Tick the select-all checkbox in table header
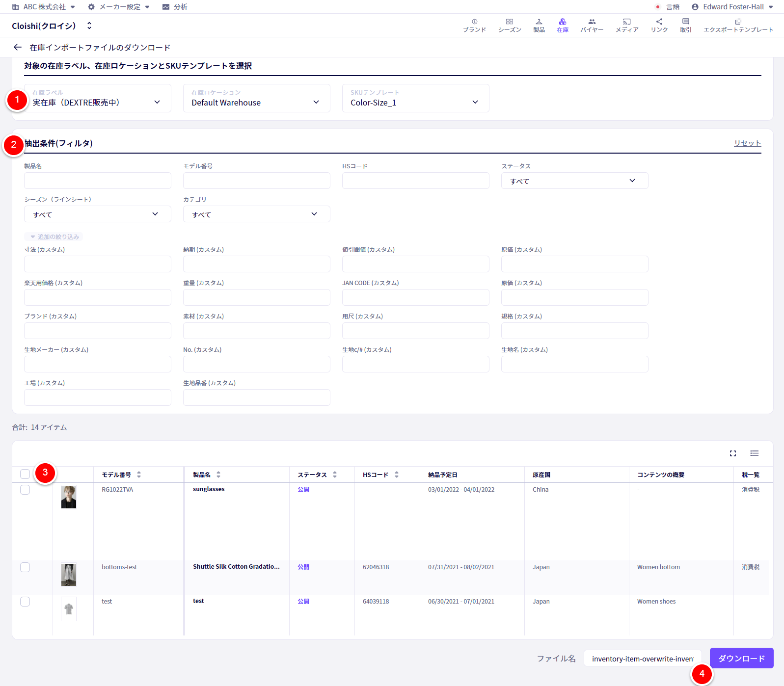 tap(25, 474)
